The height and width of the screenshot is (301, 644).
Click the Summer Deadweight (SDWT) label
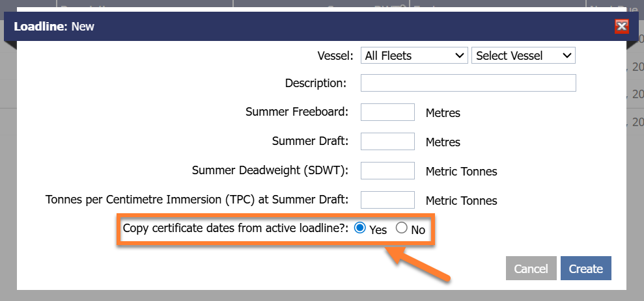[270, 170]
